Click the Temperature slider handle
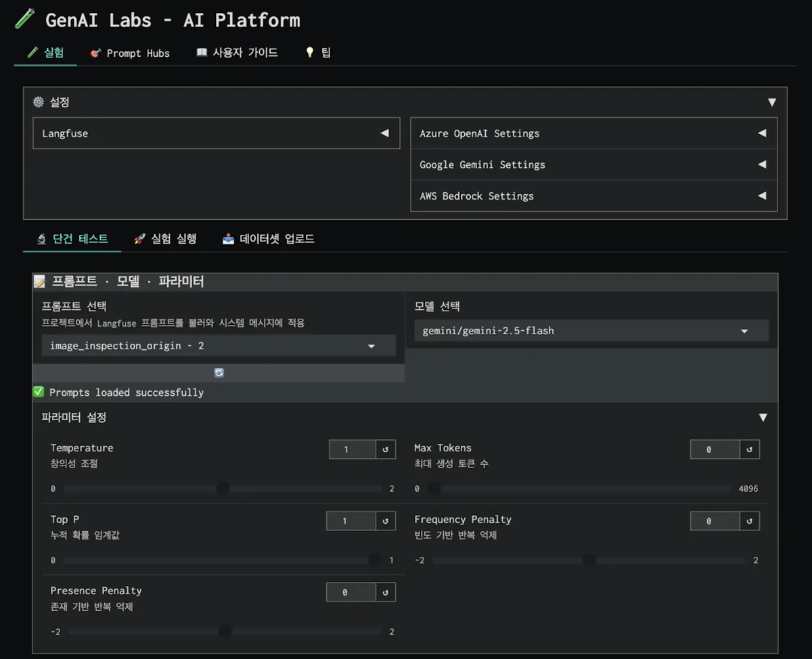812x659 pixels. 223,488
